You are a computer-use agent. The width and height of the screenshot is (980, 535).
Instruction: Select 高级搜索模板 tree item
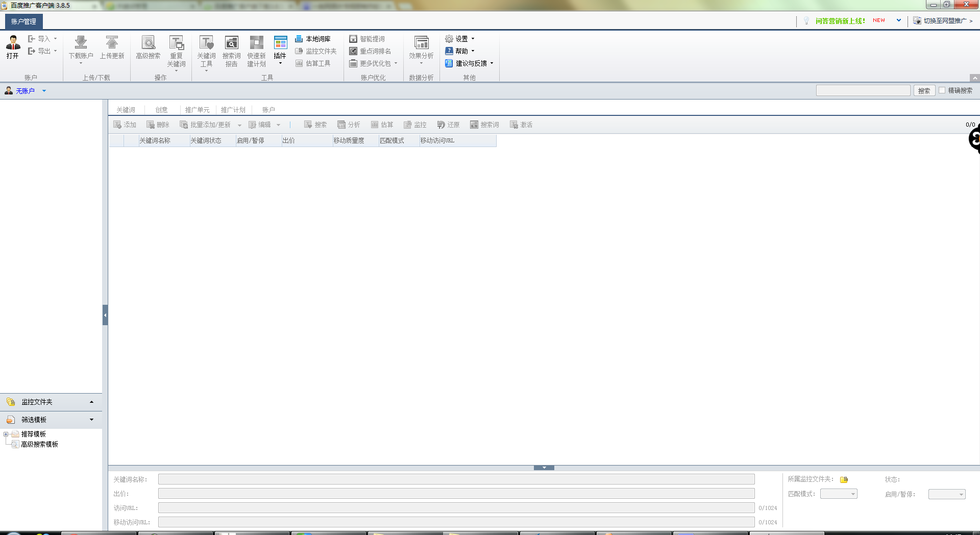click(39, 444)
